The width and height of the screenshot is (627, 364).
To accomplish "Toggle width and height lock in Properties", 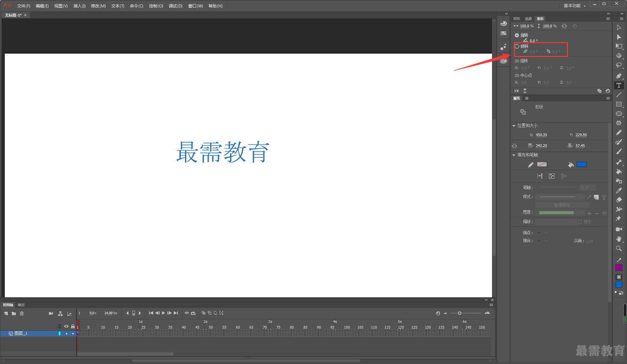I will click(514, 146).
